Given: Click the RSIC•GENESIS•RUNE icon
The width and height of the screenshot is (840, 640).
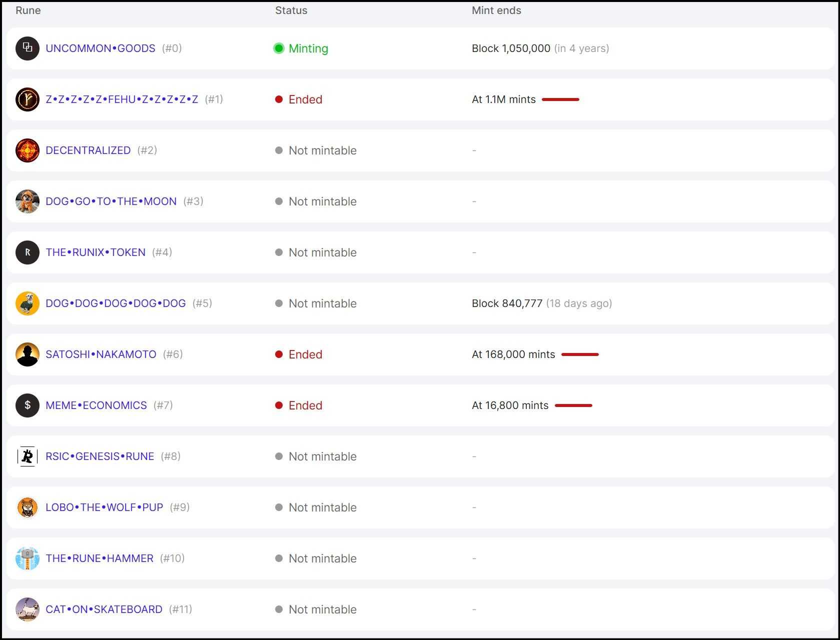Looking at the screenshot, I should click(28, 456).
